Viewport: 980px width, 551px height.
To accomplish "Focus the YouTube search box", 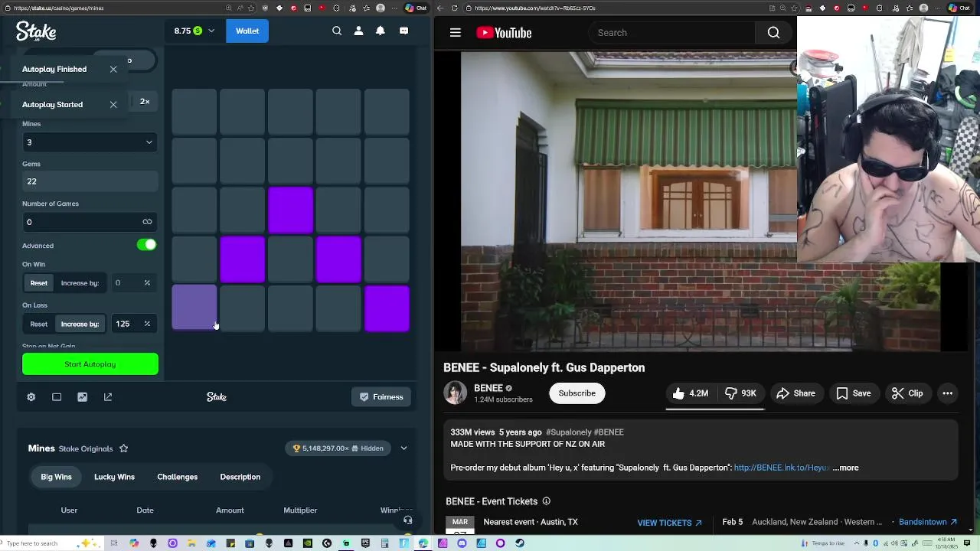I will pos(671,33).
